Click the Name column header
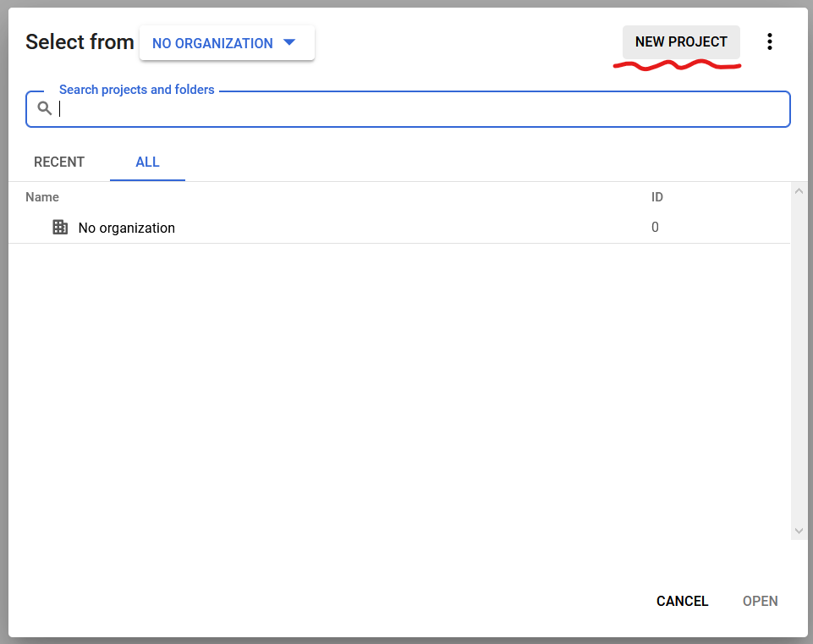Screen dimensions: 813x644 [42, 197]
